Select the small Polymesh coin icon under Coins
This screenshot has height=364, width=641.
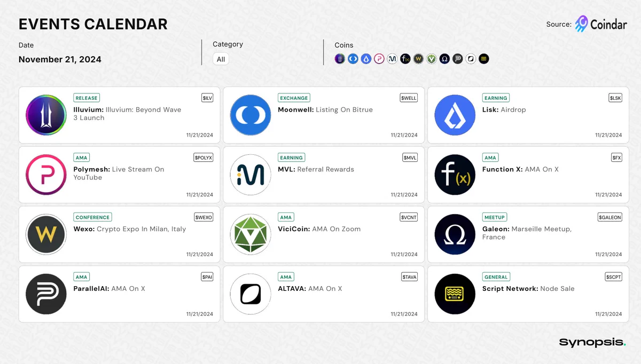[379, 59]
